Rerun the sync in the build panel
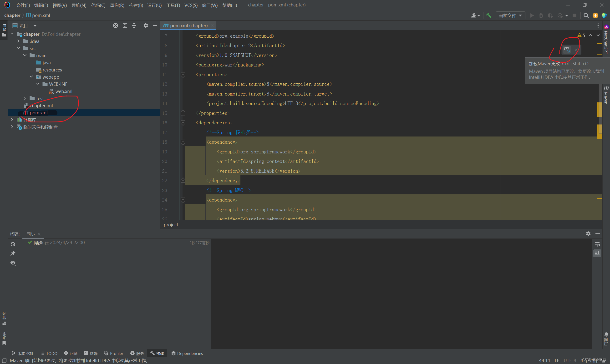 [13, 244]
